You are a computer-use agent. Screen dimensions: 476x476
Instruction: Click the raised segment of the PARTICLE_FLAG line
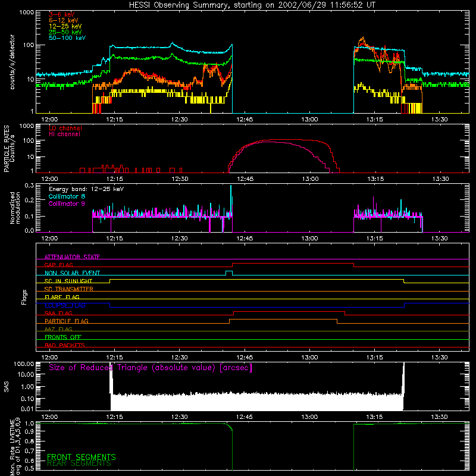283,320
